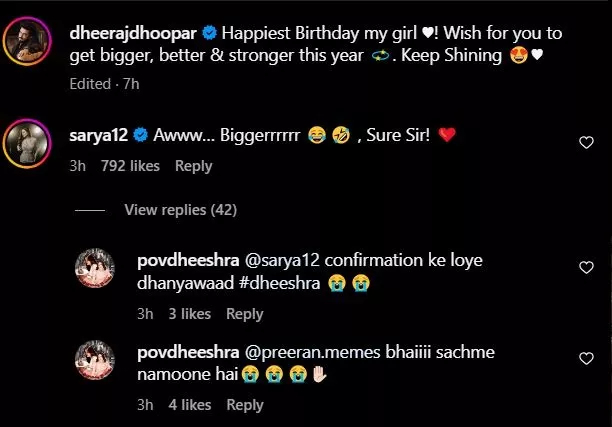
Task: Like the 'bhaiiii sachme' reply heart
Action: 587,358
